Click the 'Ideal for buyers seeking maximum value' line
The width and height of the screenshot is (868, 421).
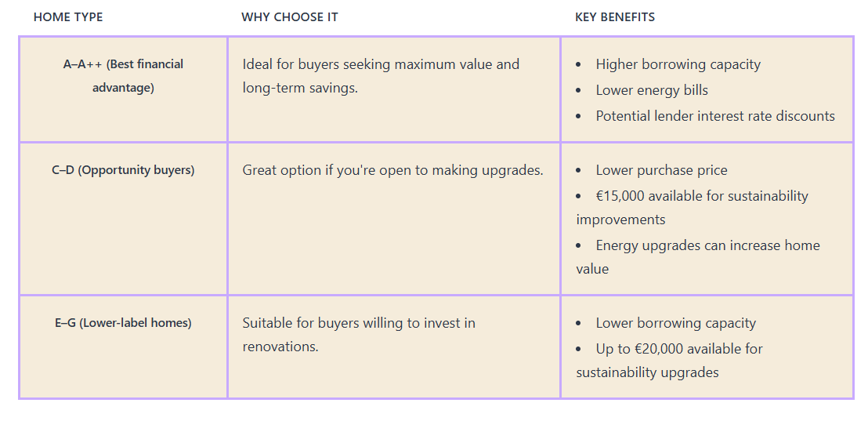click(381, 64)
